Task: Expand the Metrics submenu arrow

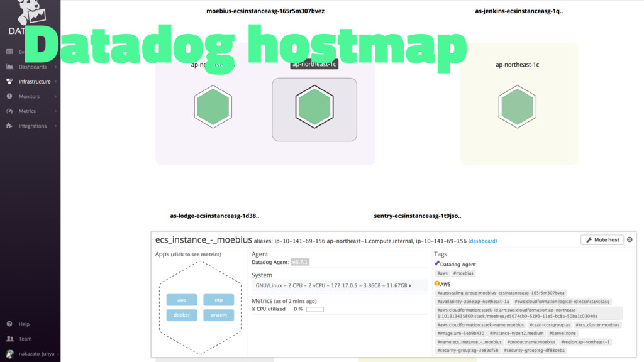Action: pos(56,111)
